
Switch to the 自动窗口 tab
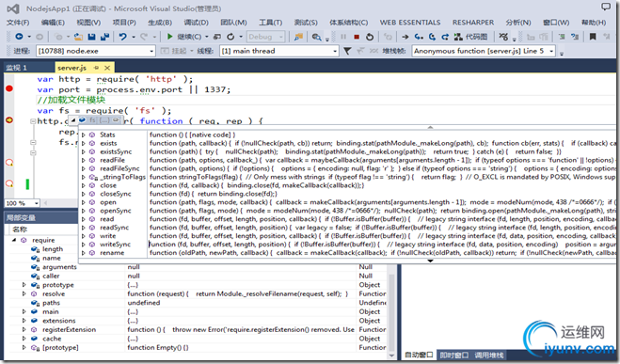click(419, 355)
